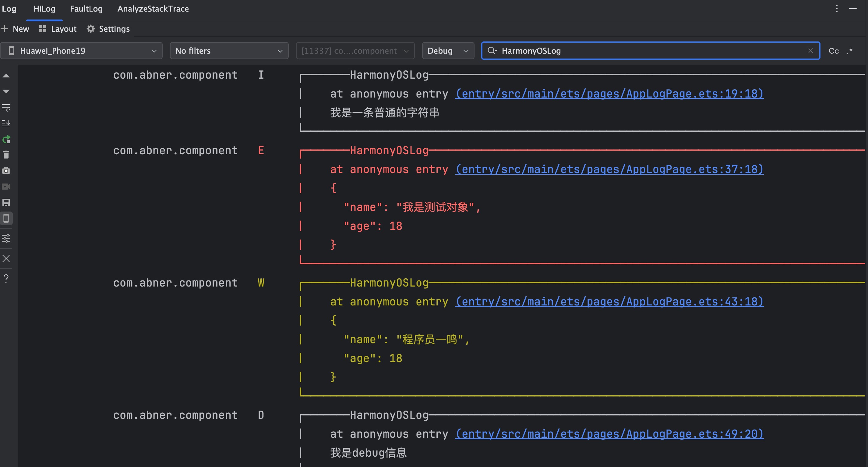Viewport: 868px width, 467px height.
Task: Open the Huawei_Phone19 device dropdown
Action: coord(81,51)
